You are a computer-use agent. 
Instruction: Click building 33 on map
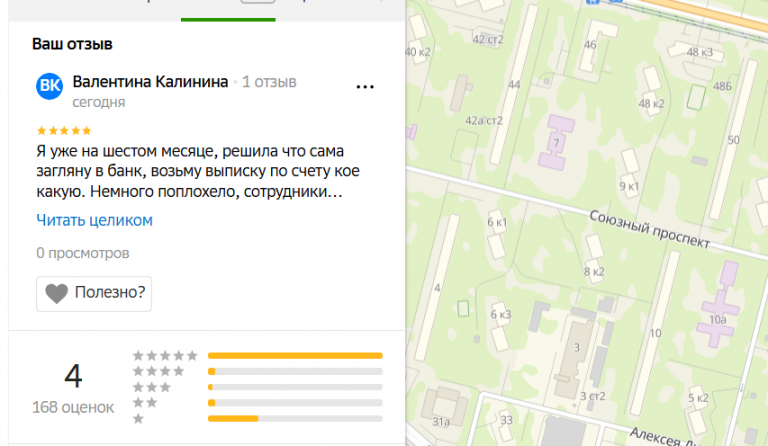pyautogui.click(x=506, y=420)
